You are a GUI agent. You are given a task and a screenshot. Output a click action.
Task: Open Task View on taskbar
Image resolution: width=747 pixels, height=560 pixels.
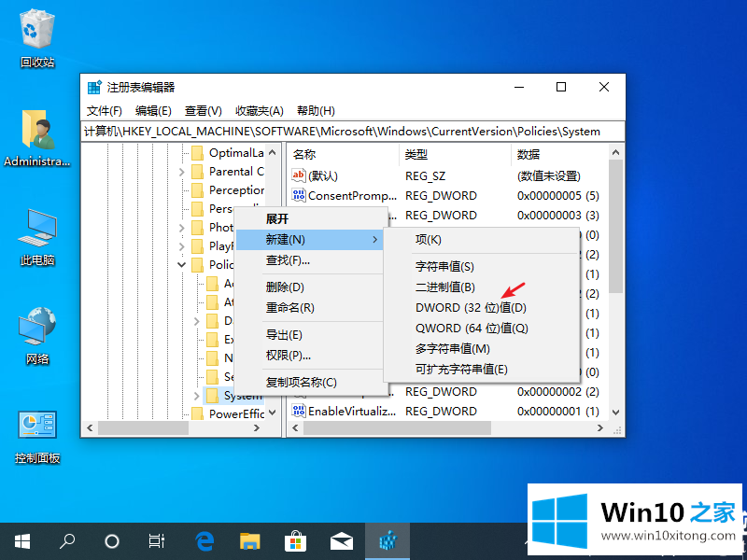point(157,541)
